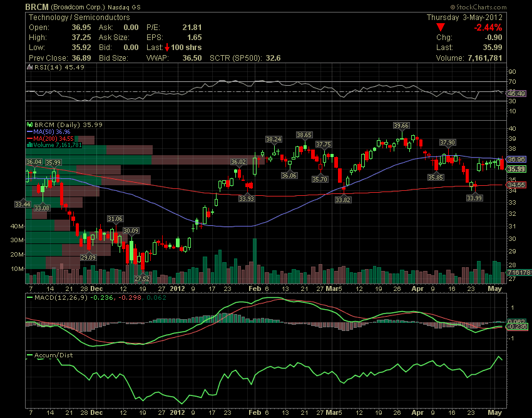This screenshot has width=532, height=418.
Task: Select the BRCM (Broadcom Corp.) title
Action: (x=66, y=7)
